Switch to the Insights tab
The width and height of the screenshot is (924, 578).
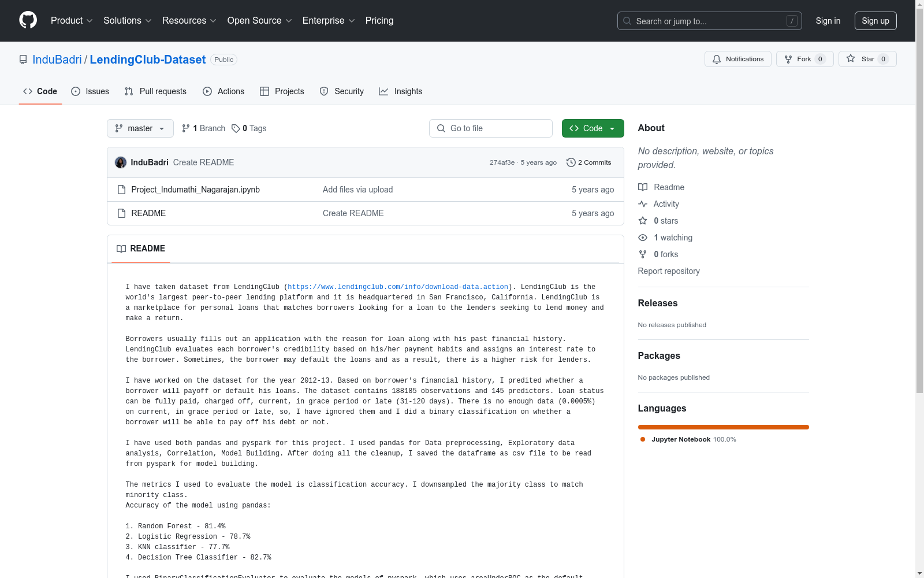(x=400, y=91)
